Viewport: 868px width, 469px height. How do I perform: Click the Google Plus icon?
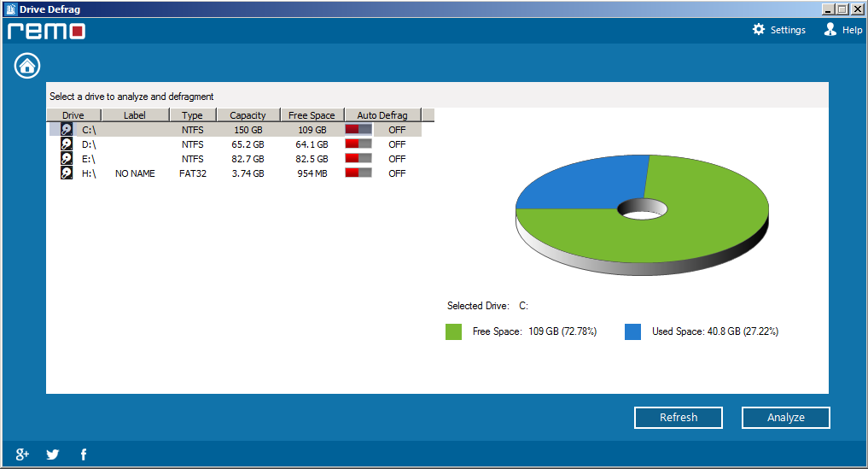(23, 454)
